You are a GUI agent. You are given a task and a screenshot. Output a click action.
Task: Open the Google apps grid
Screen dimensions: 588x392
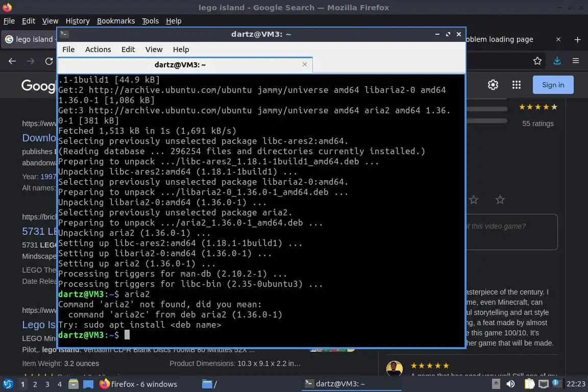pos(517,85)
